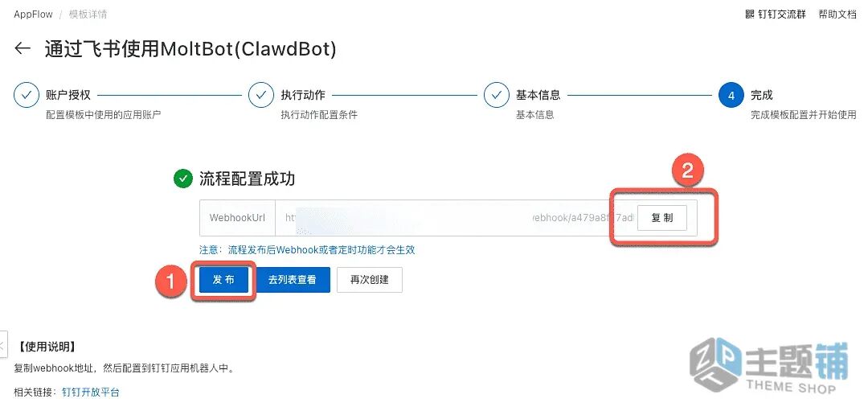
Task: Open the 钉钉交流群 link
Action: pos(782,14)
